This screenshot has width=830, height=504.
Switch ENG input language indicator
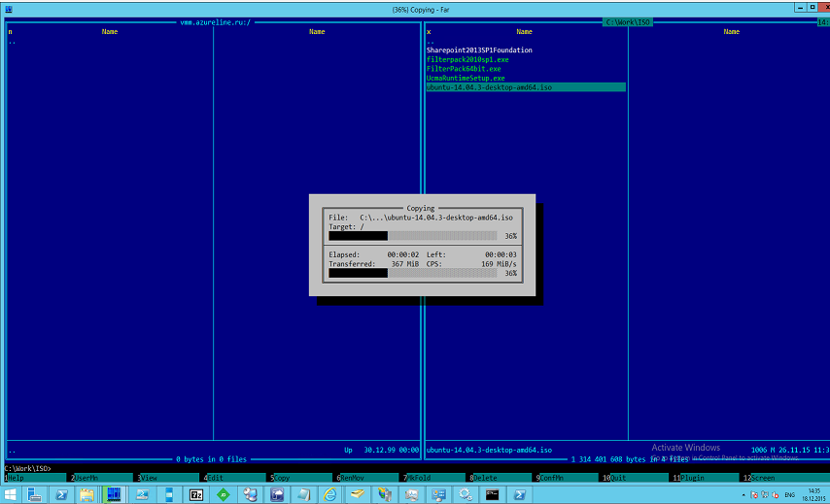click(790, 495)
